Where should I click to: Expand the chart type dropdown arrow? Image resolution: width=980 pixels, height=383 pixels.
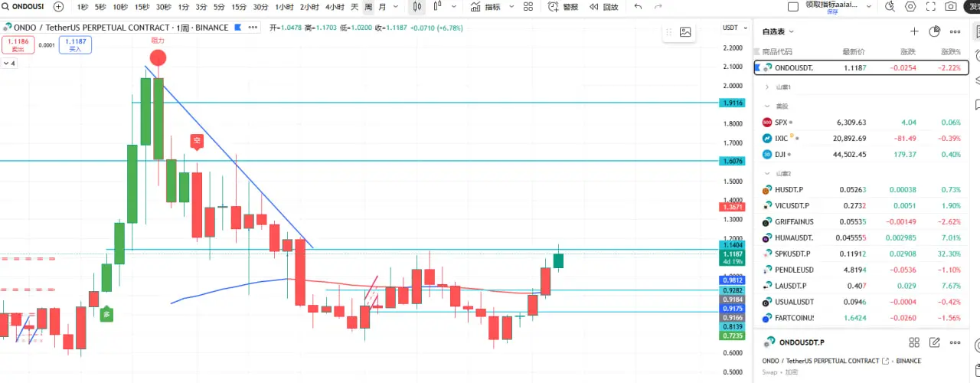point(454,6)
